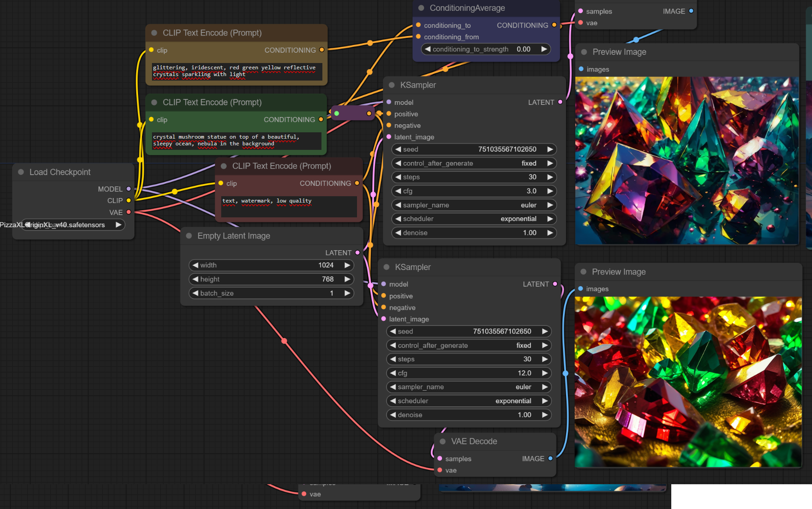The image size is (812, 509).
Task: Click the grey dot beside Empty Latent Image title
Action: 189,236
